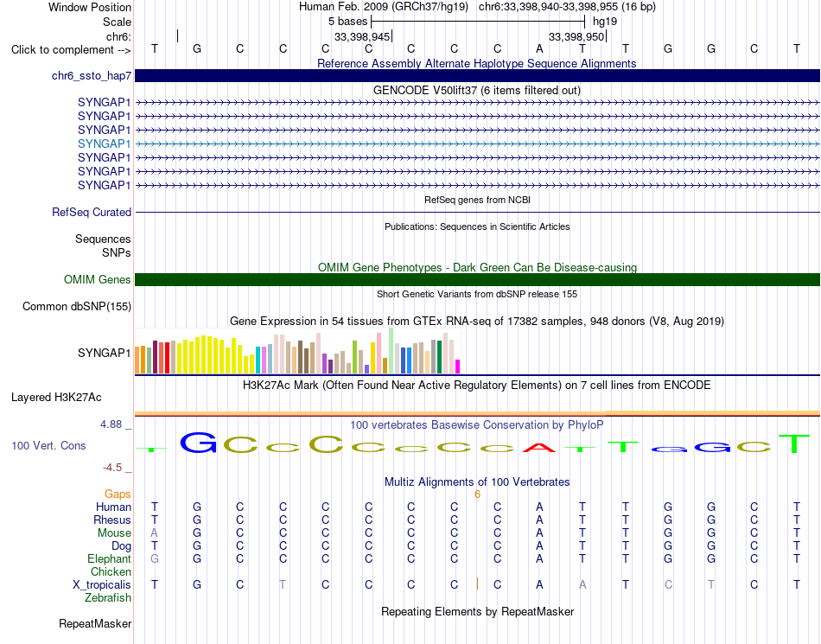Screen dimensions: 821x644
Task: Open 'Short Genetic Variants from dbSNP release 155' title
Action: pyautogui.click(x=477, y=294)
